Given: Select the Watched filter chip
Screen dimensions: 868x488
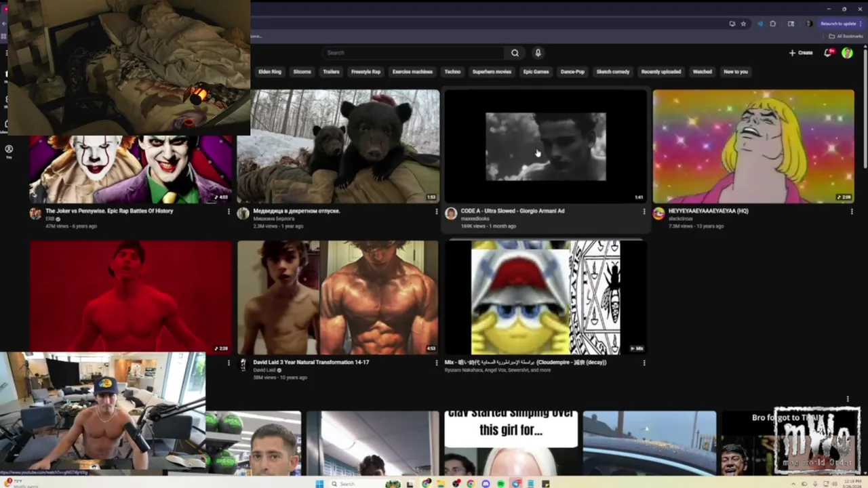Looking at the screenshot, I should click(x=703, y=72).
